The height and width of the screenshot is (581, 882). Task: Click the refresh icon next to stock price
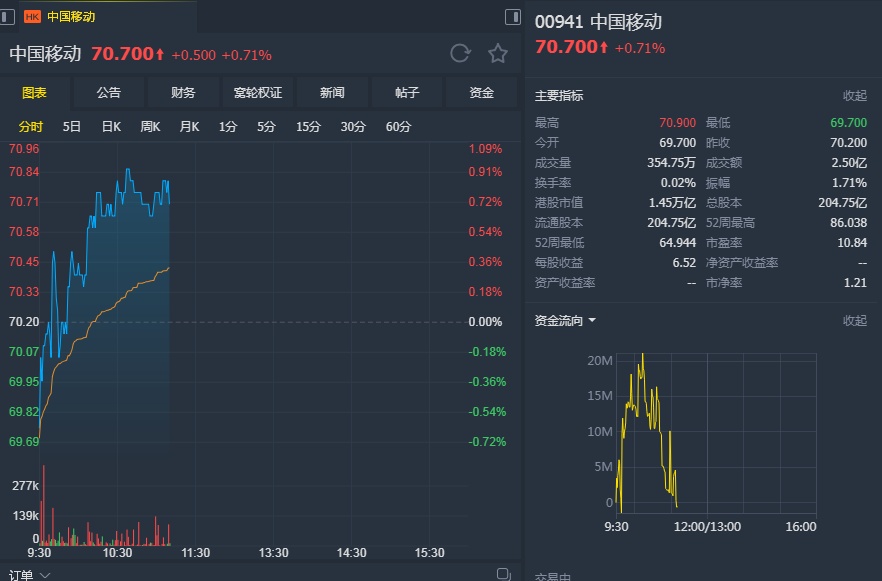tap(460, 53)
